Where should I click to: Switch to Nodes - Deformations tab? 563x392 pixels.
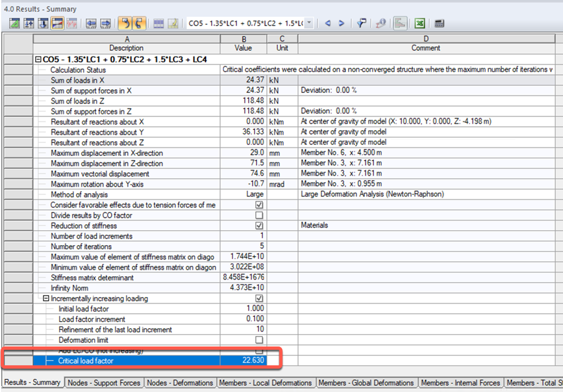(180, 383)
